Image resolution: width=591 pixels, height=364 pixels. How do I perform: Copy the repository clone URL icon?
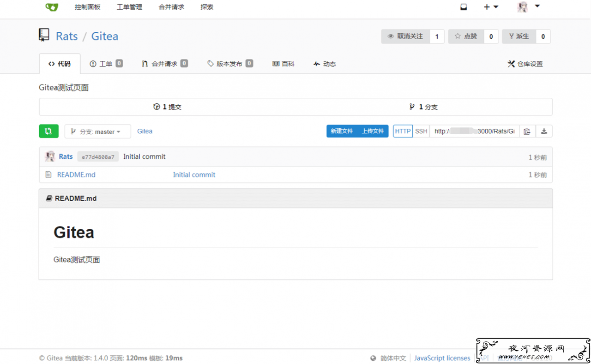coord(527,131)
